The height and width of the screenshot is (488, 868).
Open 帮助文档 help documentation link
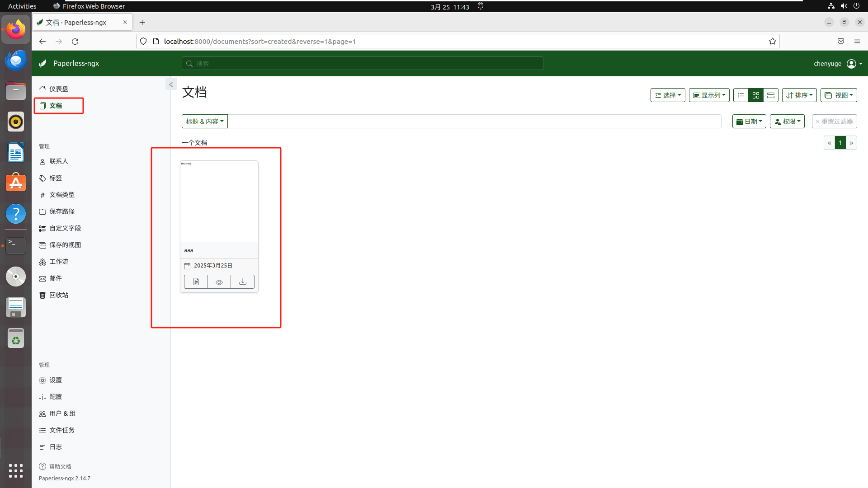[60, 466]
